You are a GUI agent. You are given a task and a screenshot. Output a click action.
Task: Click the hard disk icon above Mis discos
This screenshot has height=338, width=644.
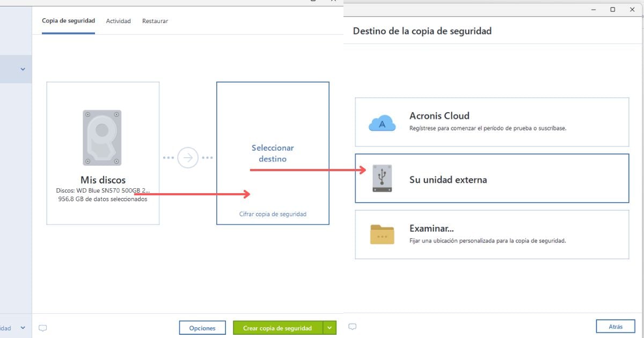click(x=102, y=138)
